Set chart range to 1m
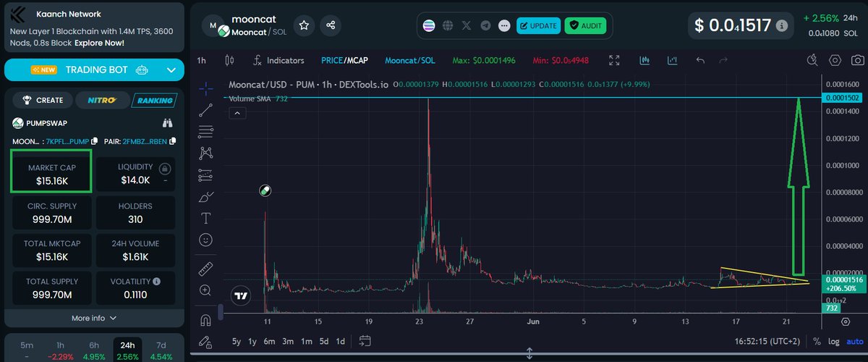Screen dimensions: 868x362 point(307,341)
